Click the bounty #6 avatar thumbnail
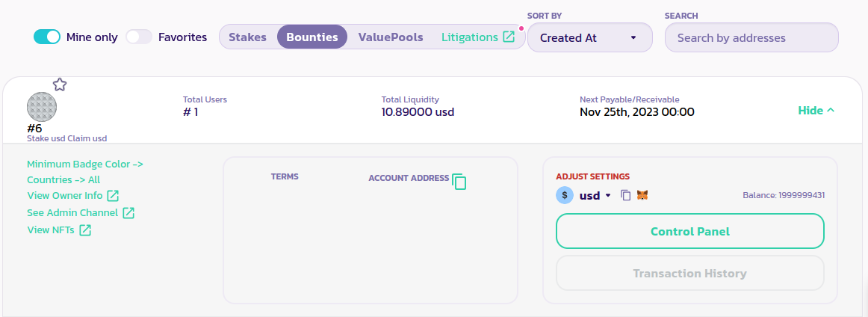This screenshot has width=868, height=317. click(x=42, y=108)
